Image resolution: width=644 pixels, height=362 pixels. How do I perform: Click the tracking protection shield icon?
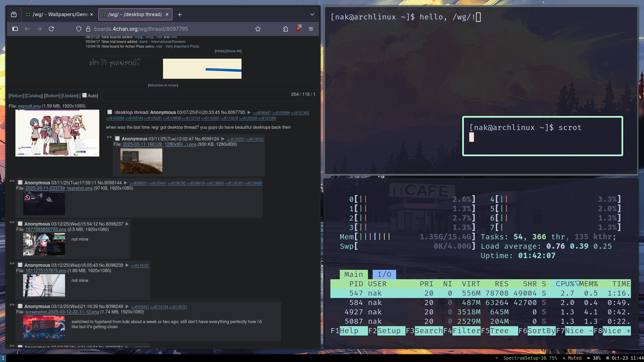pos(79,29)
